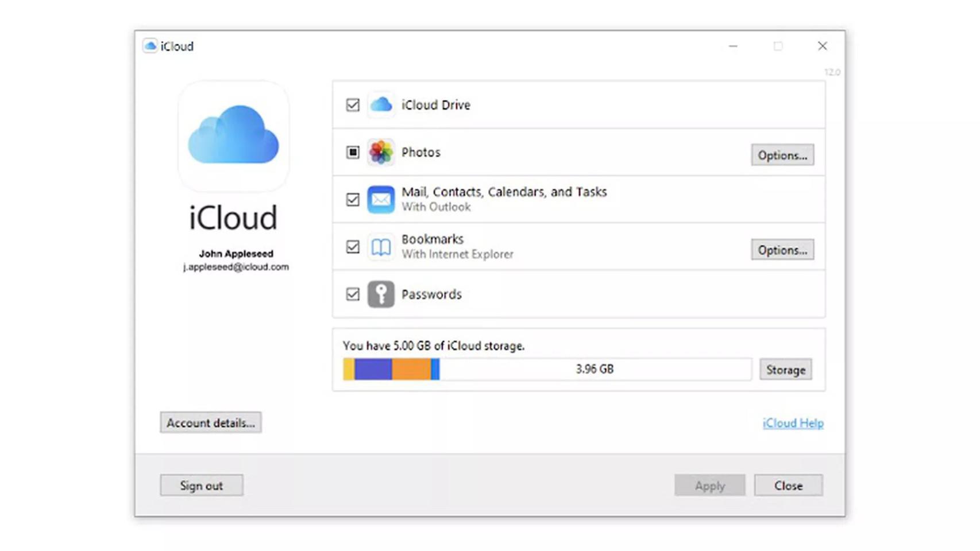The height and width of the screenshot is (551, 980).
Task: Click the Mail envelope icon
Action: point(381,199)
